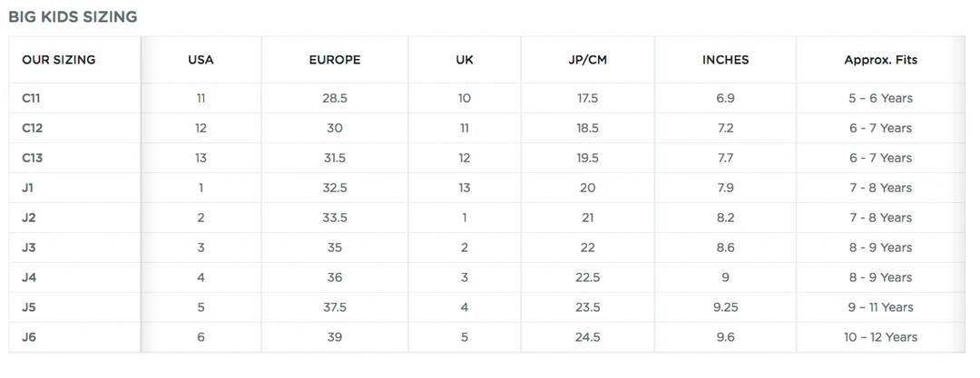The image size is (980, 378).
Task: Select the C12 size row label
Action: point(32,128)
